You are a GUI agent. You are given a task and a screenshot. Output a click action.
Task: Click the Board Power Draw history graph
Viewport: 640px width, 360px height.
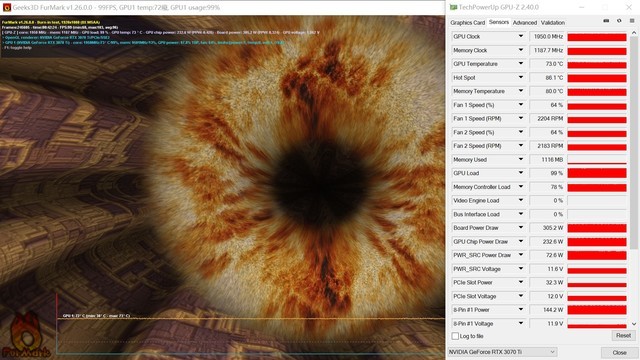click(x=597, y=228)
